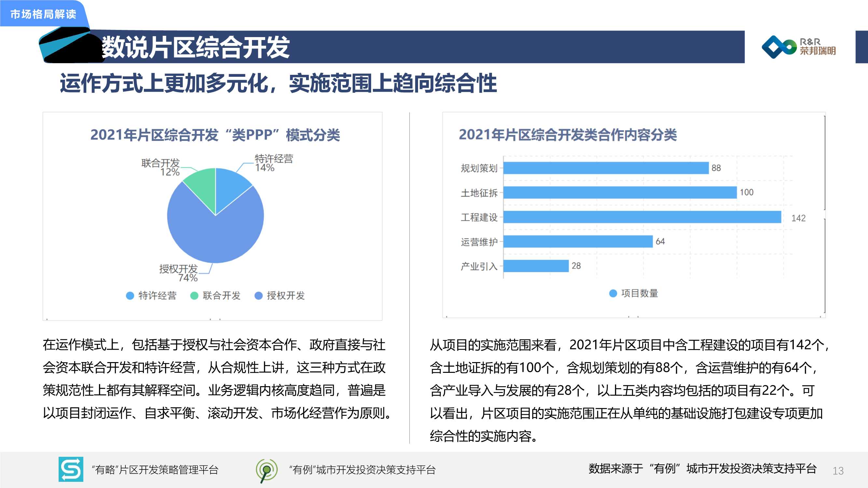The height and width of the screenshot is (488, 868).
Task: Click the value label 88
Action: pos(716,168)
